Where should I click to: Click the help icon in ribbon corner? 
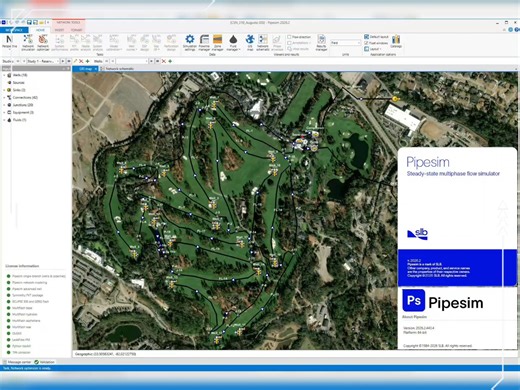tap(516, 30)
